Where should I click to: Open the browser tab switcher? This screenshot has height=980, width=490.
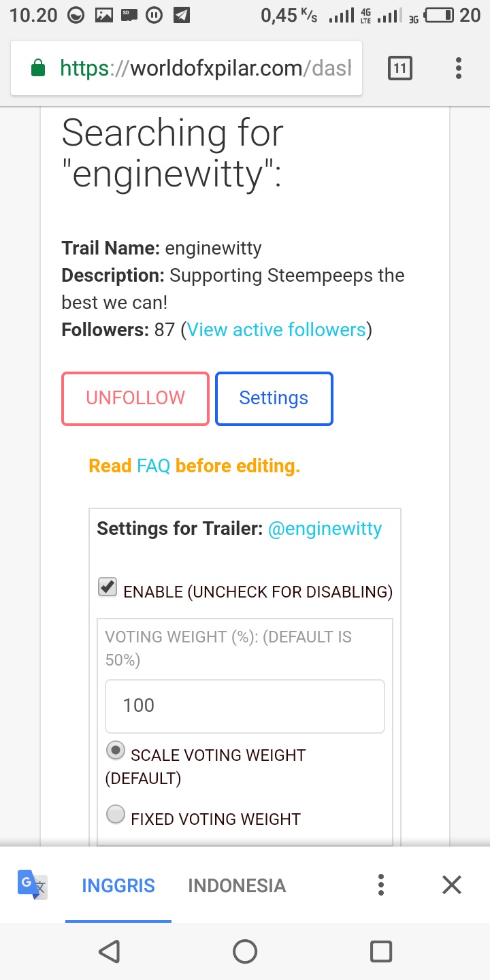pyautogui.click(x=399, y=68)
